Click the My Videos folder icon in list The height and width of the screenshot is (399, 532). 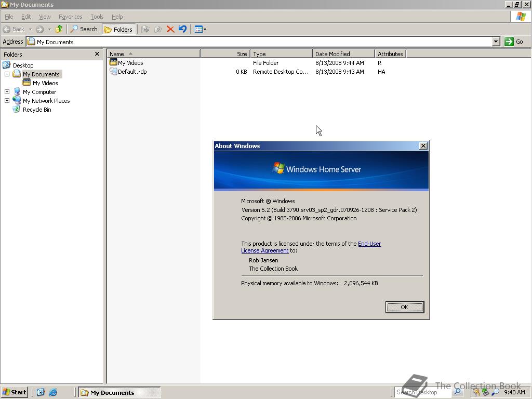(113, 62)
